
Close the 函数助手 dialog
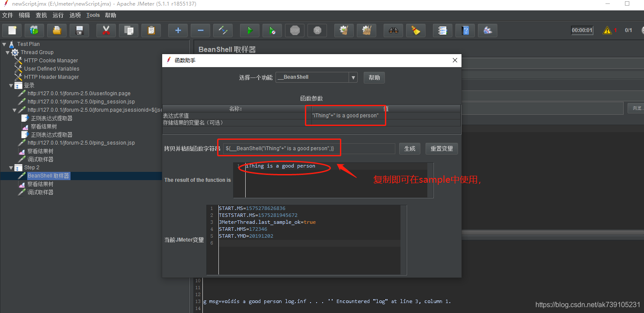455,60
